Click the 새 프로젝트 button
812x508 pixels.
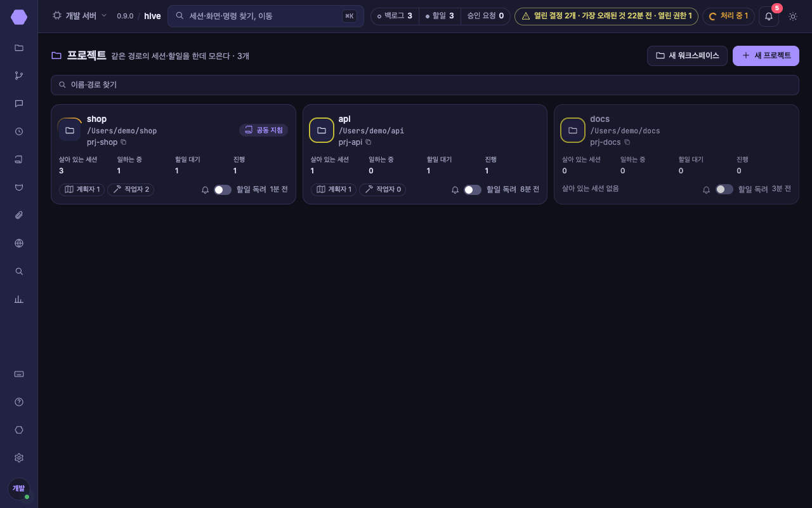tap(766, 56)
